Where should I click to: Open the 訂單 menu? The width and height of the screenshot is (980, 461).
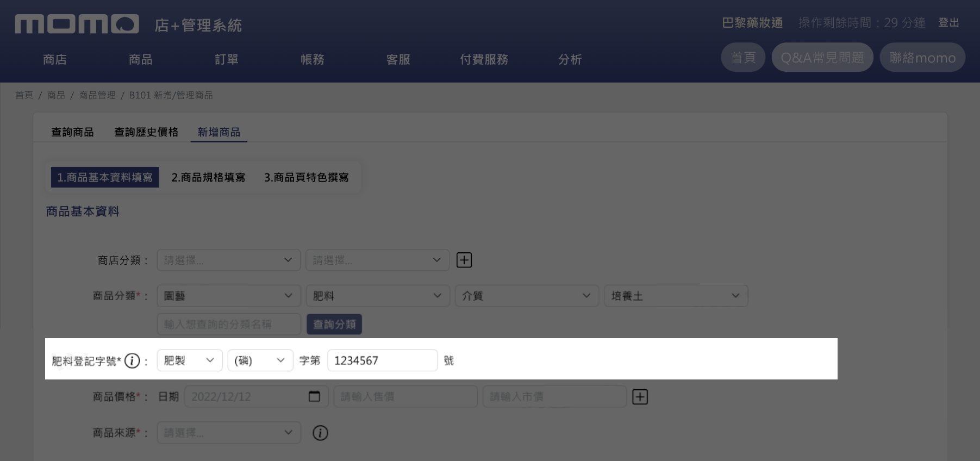coord(227,59)
